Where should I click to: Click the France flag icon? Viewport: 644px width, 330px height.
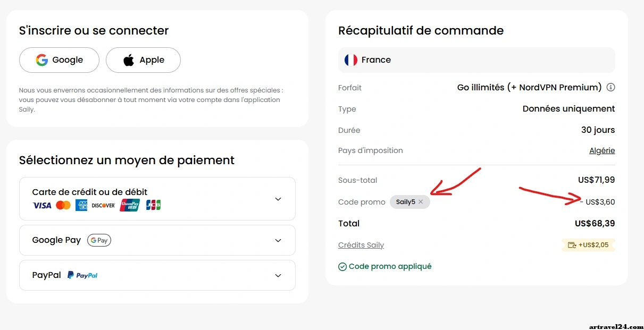[x=350, y=60]
